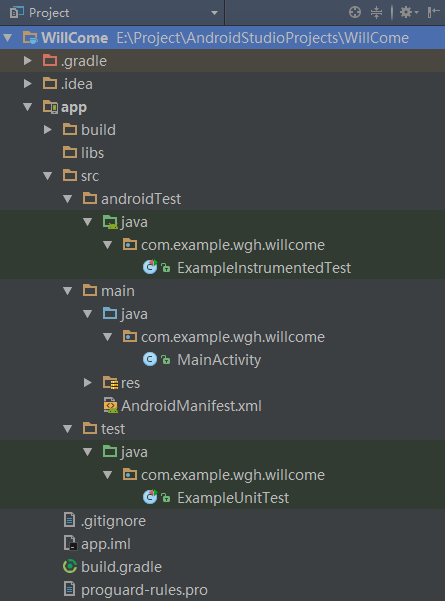Click the MainActivity class icon
This screenshot has height=601, width=445.
[x=150, y=360]
